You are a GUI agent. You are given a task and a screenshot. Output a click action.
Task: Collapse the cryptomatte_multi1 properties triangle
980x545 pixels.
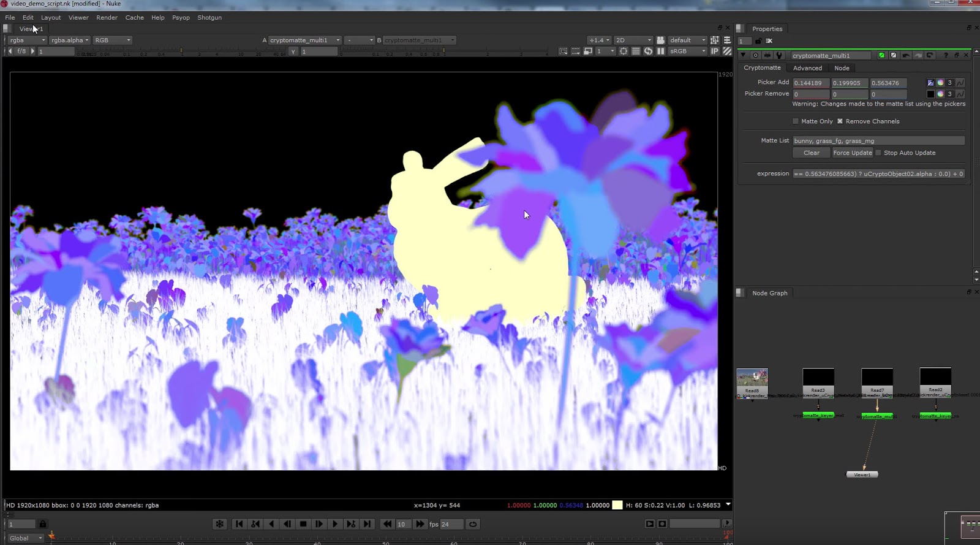click(743, 55)
